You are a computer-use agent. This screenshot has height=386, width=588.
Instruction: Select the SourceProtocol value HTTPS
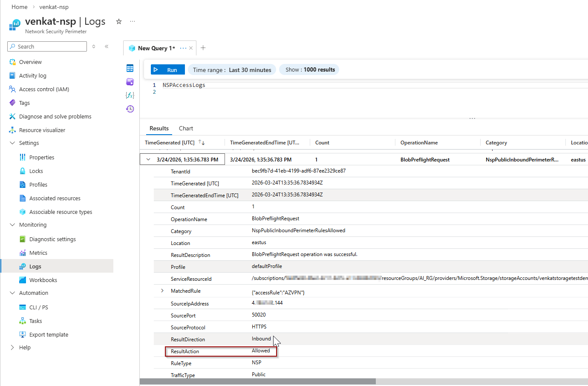tap(259, 327)
